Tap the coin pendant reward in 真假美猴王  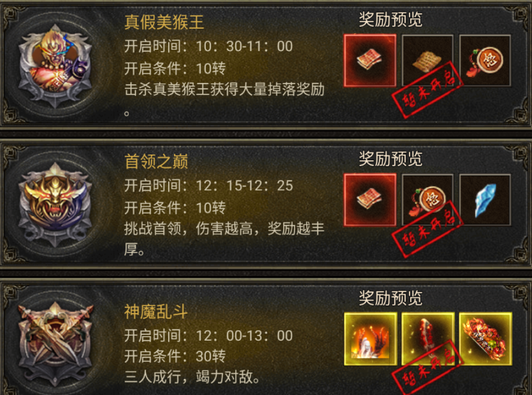pos(485,61)
